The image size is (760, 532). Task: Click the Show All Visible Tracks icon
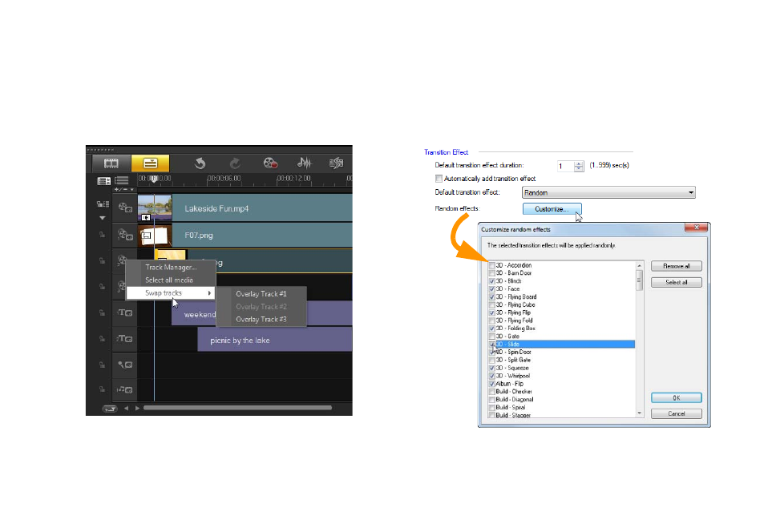(x=122, y=181)
